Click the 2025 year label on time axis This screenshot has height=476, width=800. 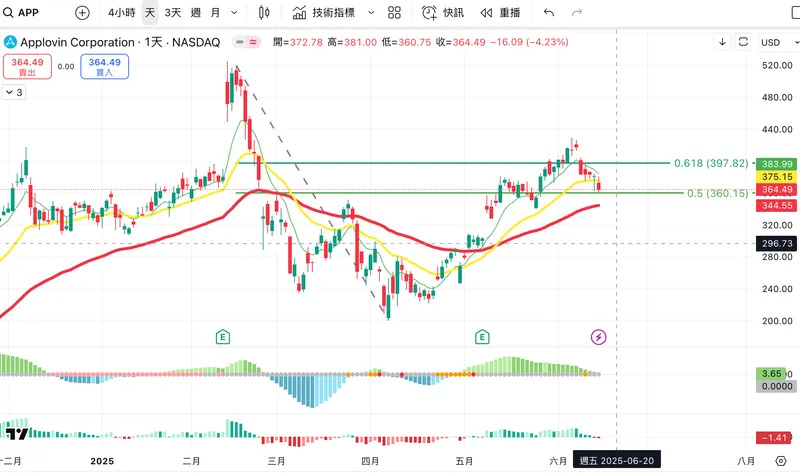(x=102, y=461)
